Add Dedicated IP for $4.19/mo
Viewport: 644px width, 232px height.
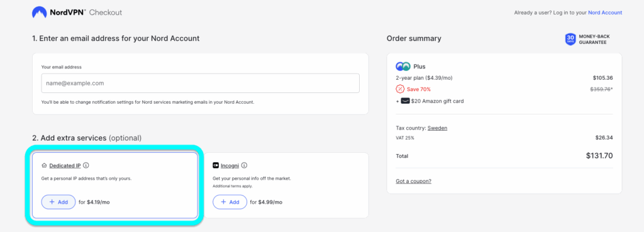58,202
